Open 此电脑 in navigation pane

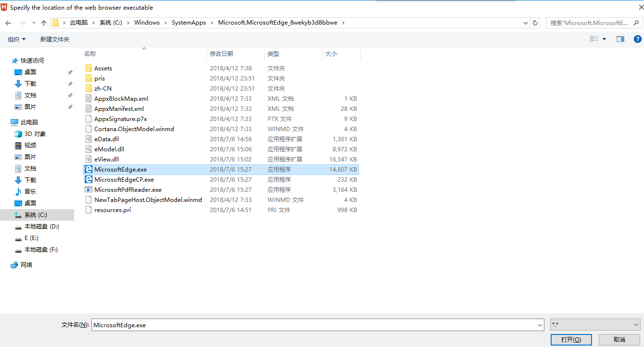[29, 122]
